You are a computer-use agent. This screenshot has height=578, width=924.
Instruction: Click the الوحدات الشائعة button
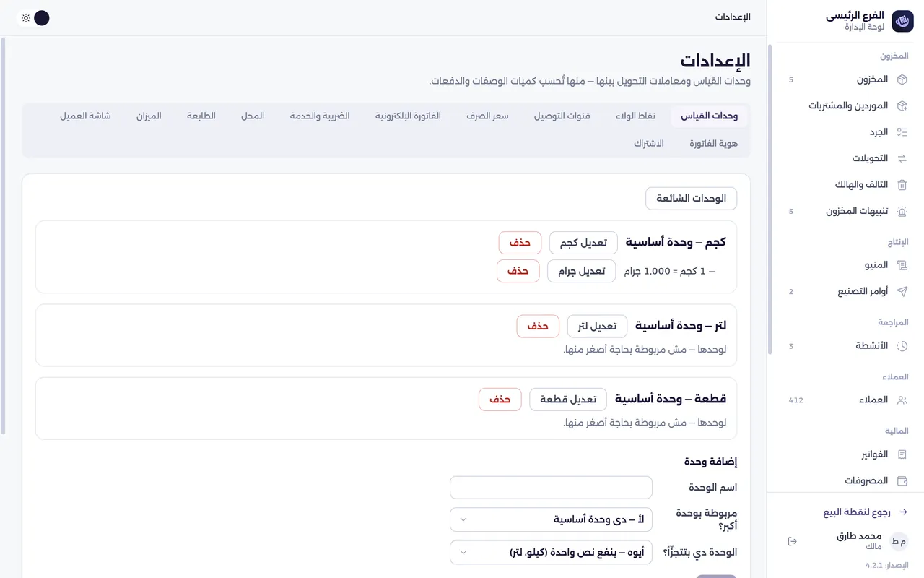click(691, 199)
